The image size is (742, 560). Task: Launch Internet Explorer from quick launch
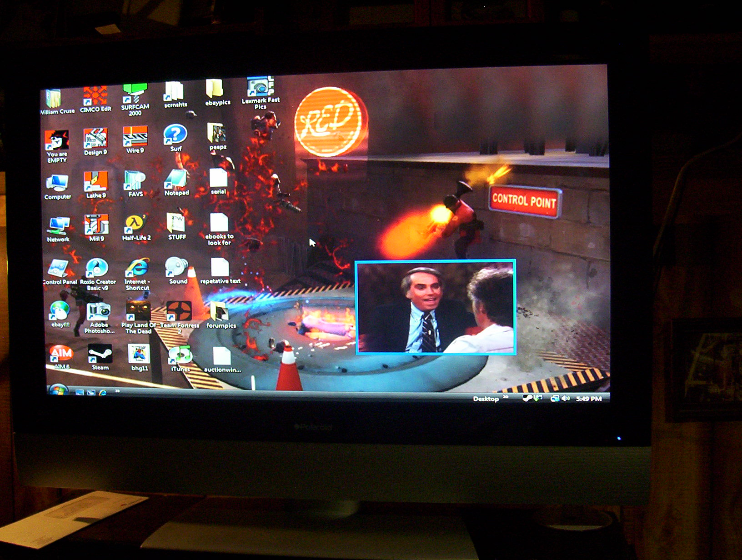[103, 392]
